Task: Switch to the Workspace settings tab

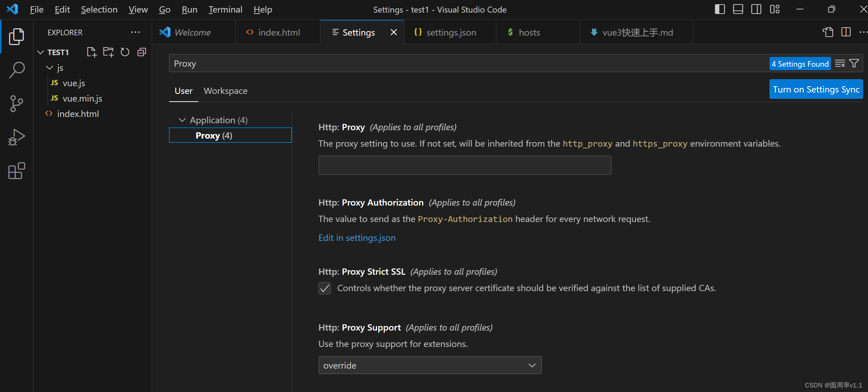Action: [x=226, y=91]
